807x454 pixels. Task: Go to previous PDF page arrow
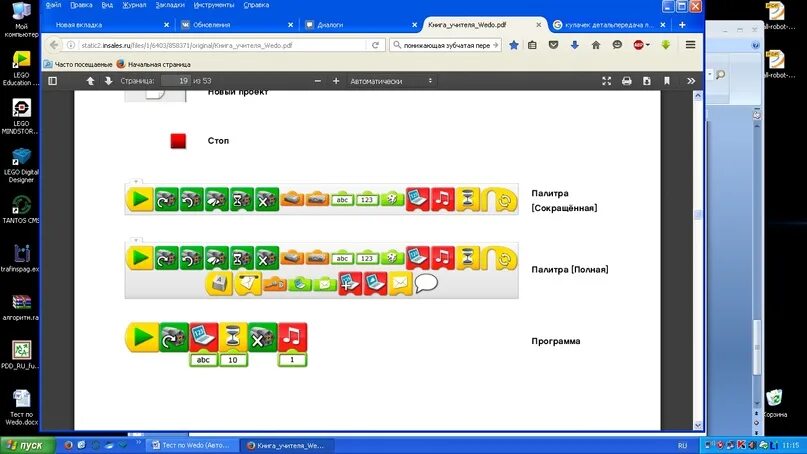click(x=90, y=81)
